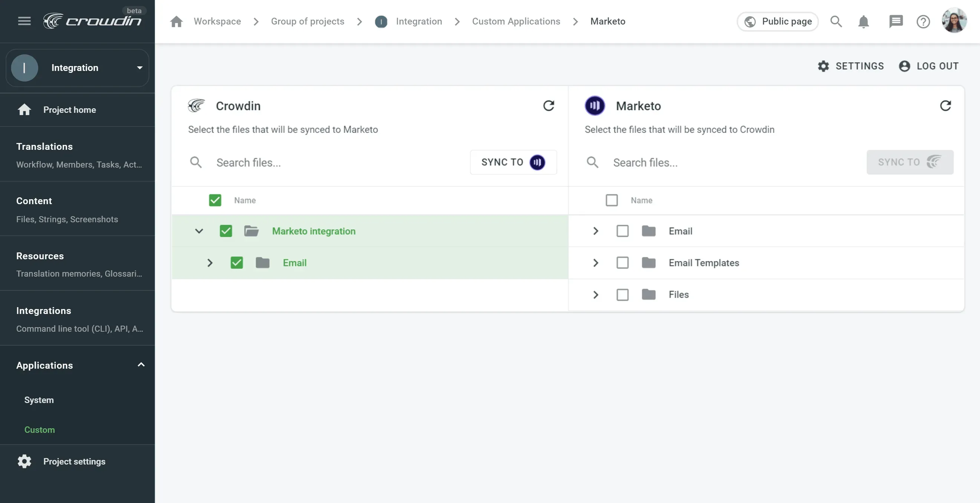Image resolution: width=980 pixels, height=503 pixels.
Task: Click the SYNC TO Marketo button
Action: [513, 162]
